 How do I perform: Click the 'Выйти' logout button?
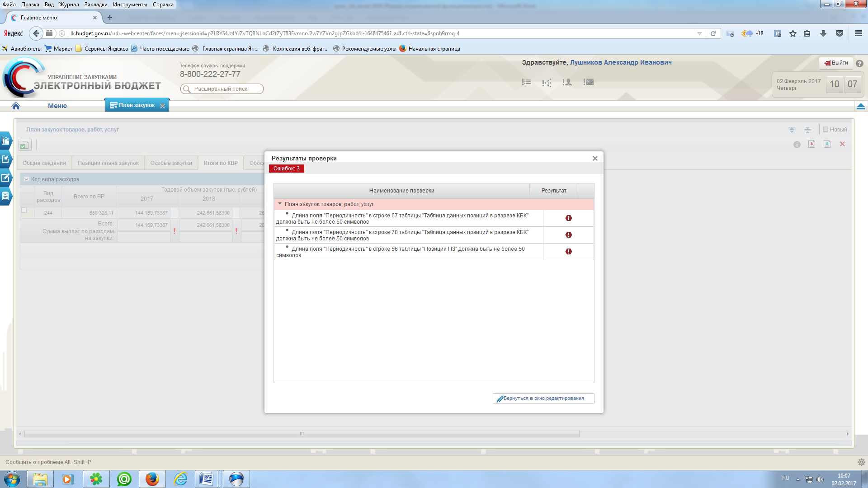(x=836, y=63)
